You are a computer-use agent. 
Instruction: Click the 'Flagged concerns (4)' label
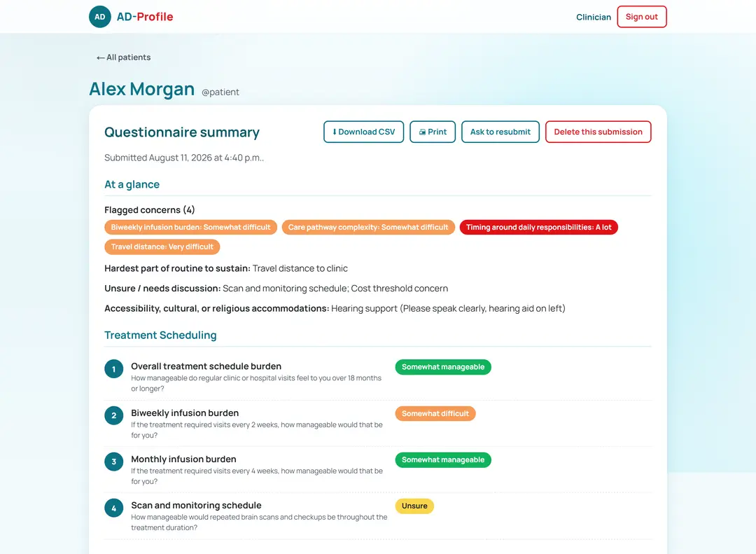(x=150, y=210)
